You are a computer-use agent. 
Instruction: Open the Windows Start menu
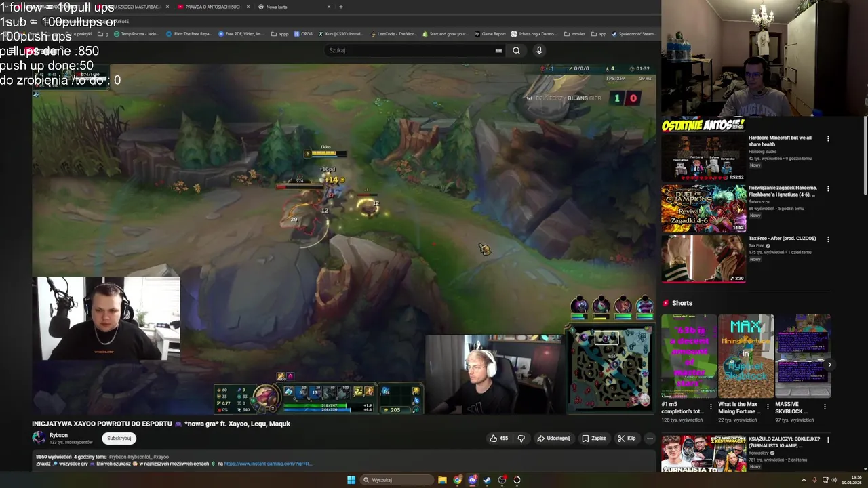coord(351,480)
